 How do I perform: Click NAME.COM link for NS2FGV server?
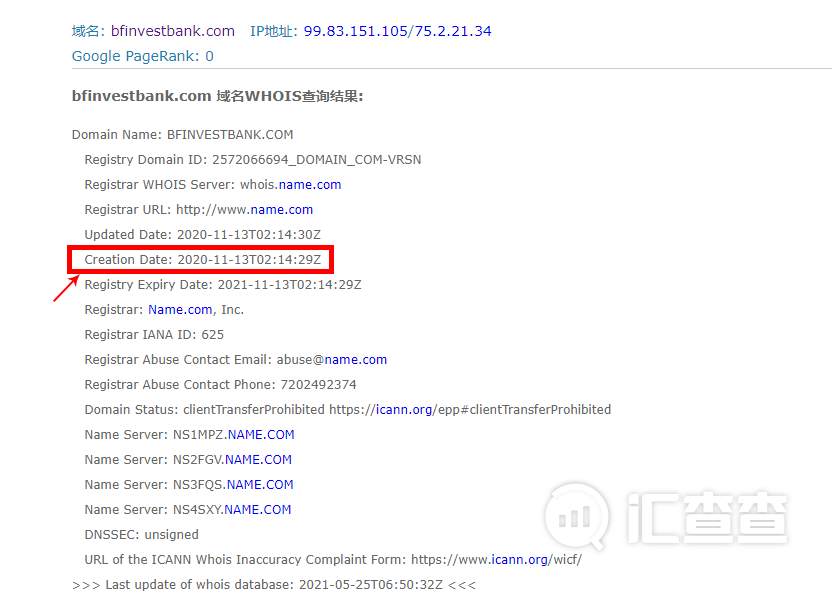258,460
